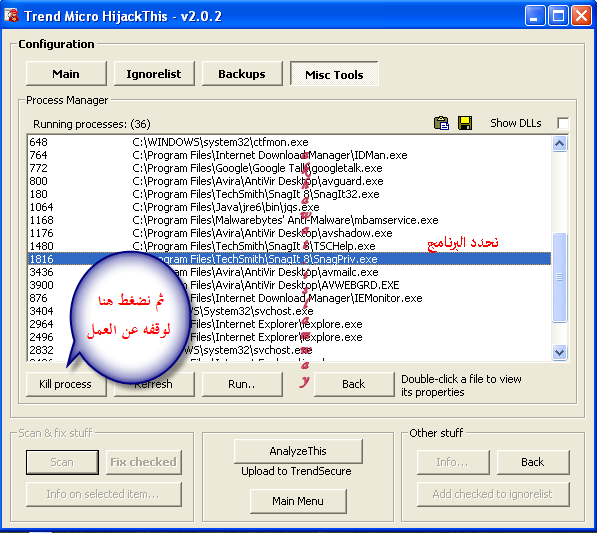597x533 pixels.
Task: Select the Misc Tools tab
Action: 334,74
